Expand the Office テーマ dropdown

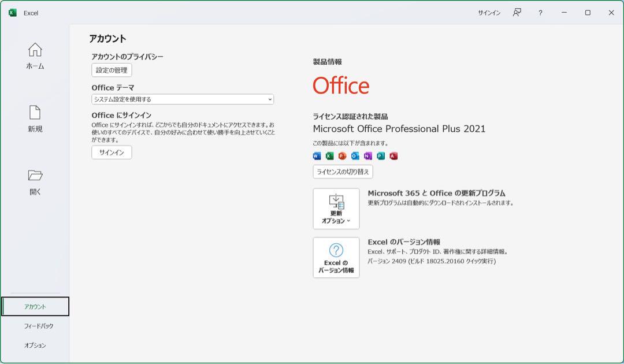coord(183,99)
